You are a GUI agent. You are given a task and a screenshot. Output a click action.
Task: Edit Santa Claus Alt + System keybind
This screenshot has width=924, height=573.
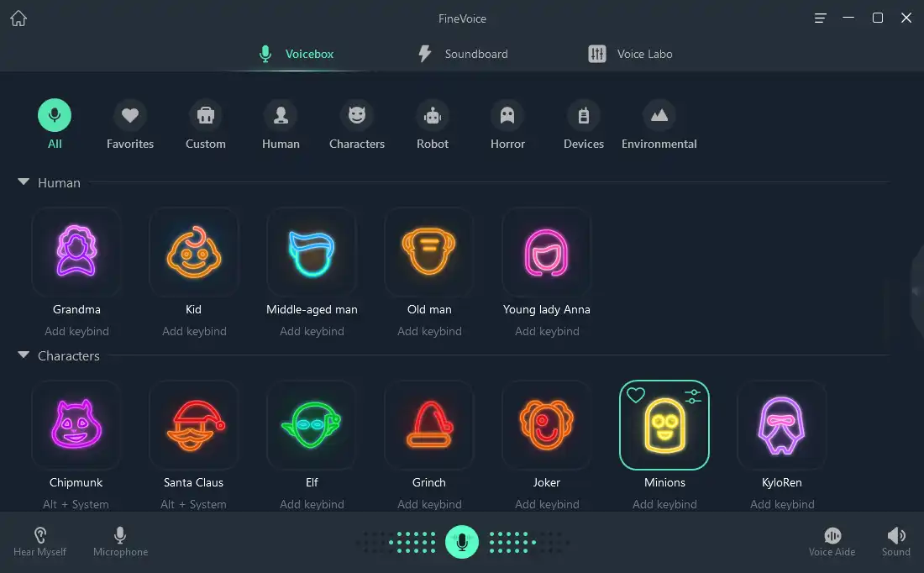pos(193,504)
